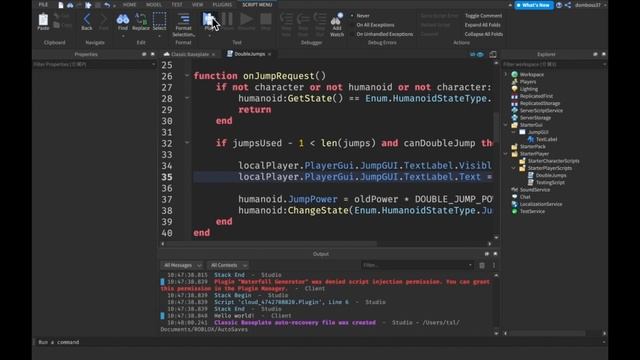Collapse the JumpGUI tree node

513,132
